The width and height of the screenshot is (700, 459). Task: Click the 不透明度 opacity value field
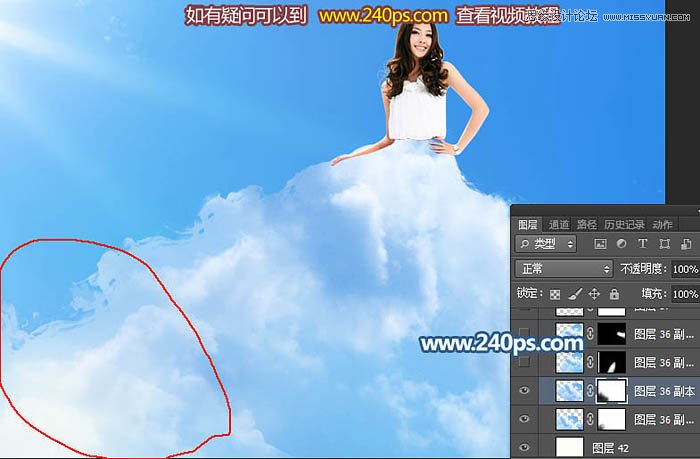coord(685,269)
